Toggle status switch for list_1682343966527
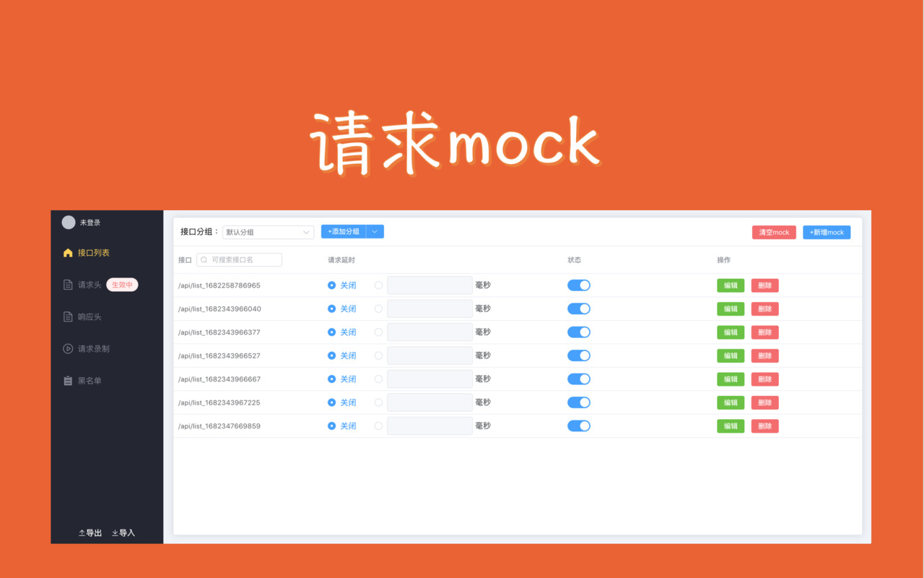The image size is (924, 578). 579,355
